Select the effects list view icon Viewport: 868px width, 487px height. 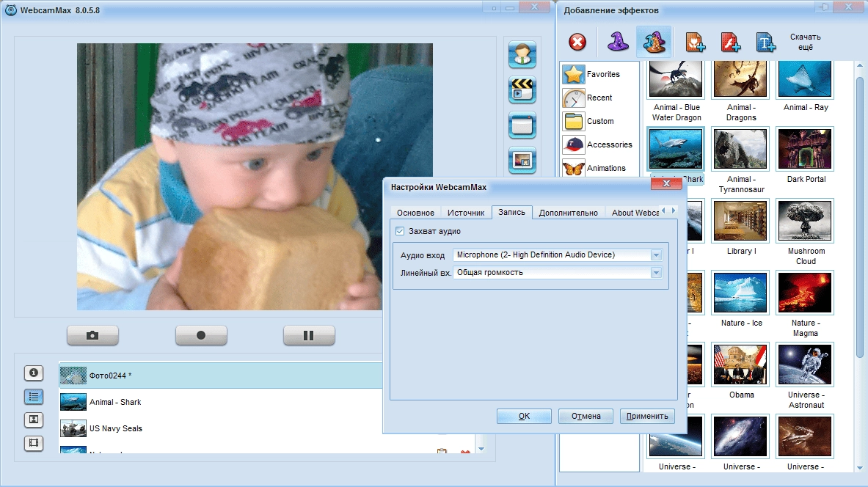tap(34, 396)
